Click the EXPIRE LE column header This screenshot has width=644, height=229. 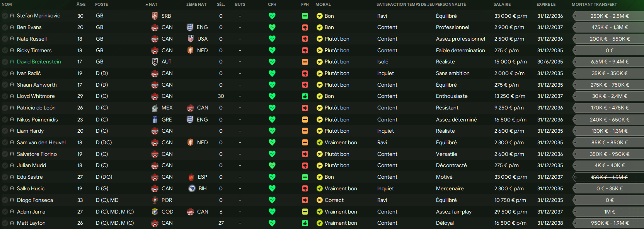click(x=546, y=4)
